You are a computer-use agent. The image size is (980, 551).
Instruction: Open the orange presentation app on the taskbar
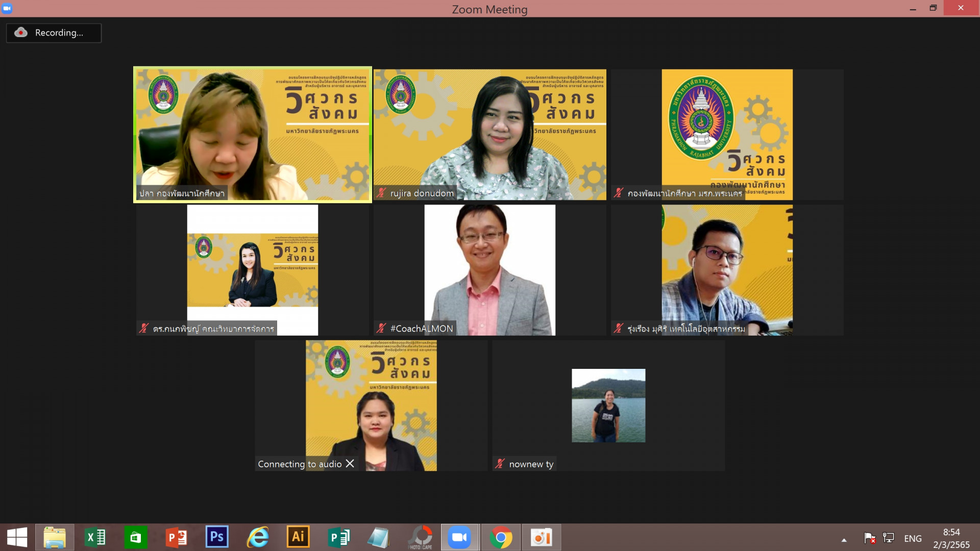pos(541,537)
